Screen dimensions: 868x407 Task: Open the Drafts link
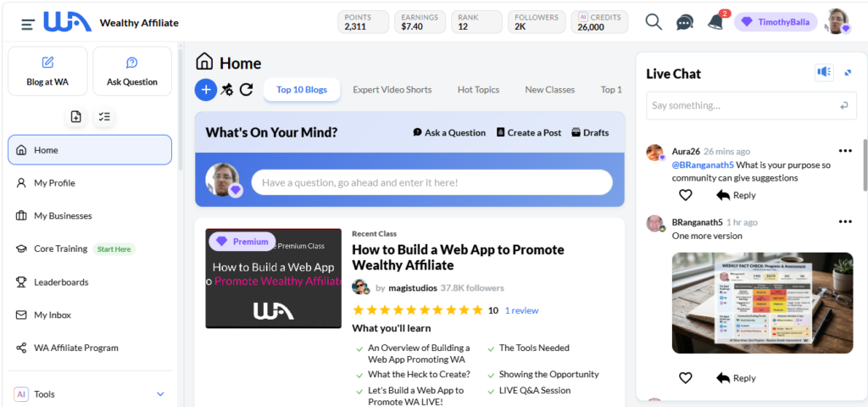(590, 133)
